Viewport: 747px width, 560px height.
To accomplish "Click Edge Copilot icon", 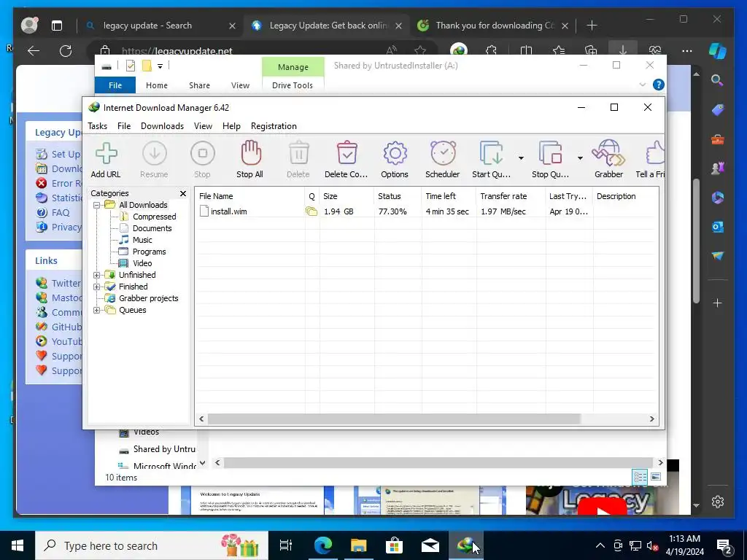I will (x=717, y=51).
